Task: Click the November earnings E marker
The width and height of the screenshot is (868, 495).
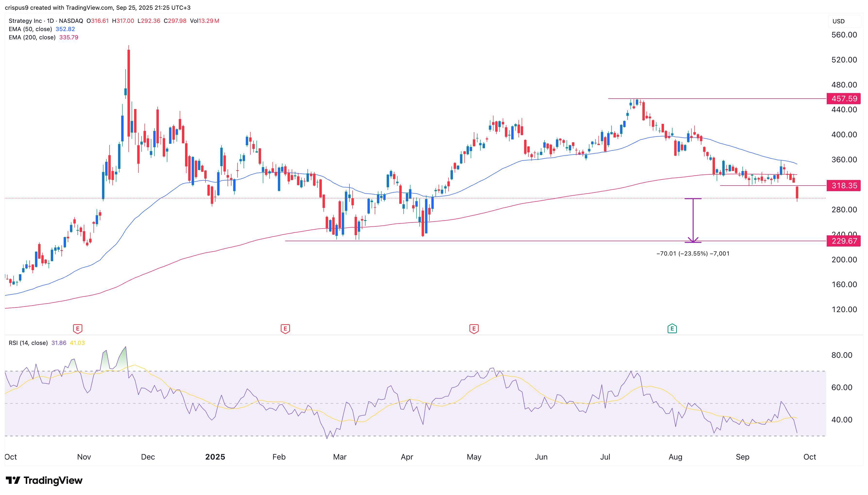Action: click(x=77, y=329)
